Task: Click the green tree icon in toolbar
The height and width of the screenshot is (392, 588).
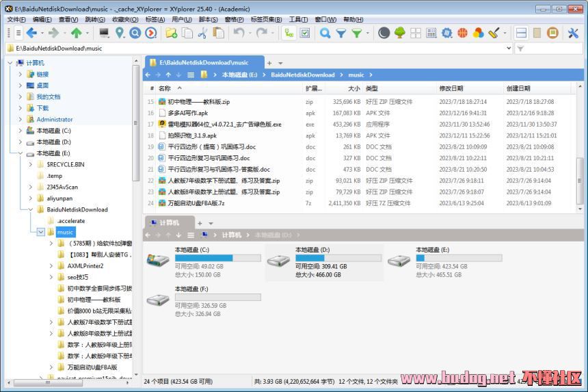Action: [400, 33]
